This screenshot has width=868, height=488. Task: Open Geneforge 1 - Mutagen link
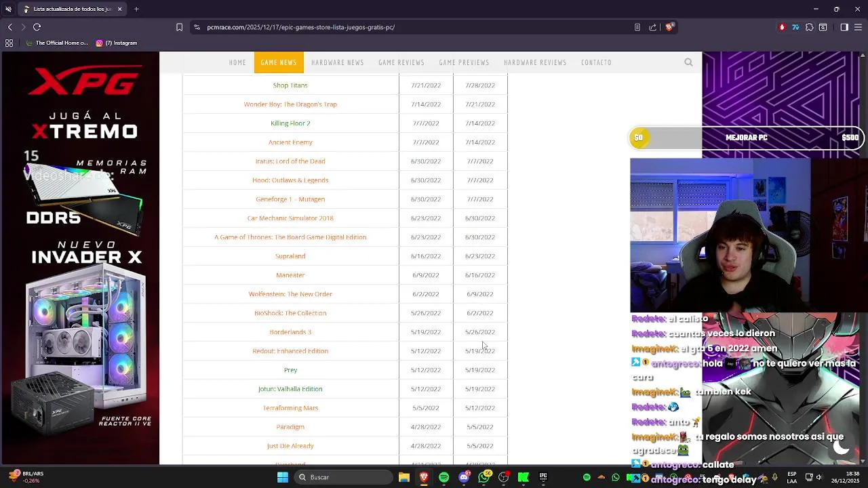coord(290,199)
